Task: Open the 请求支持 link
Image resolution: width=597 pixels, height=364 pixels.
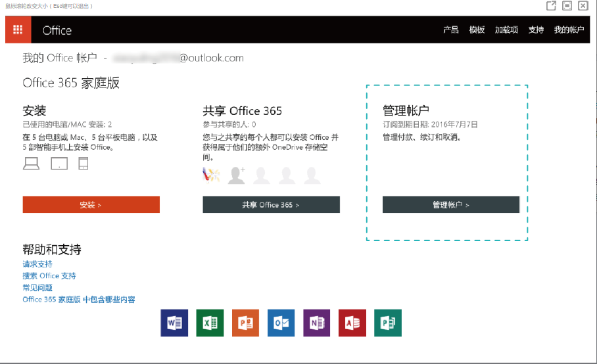Action: point(37,264)
